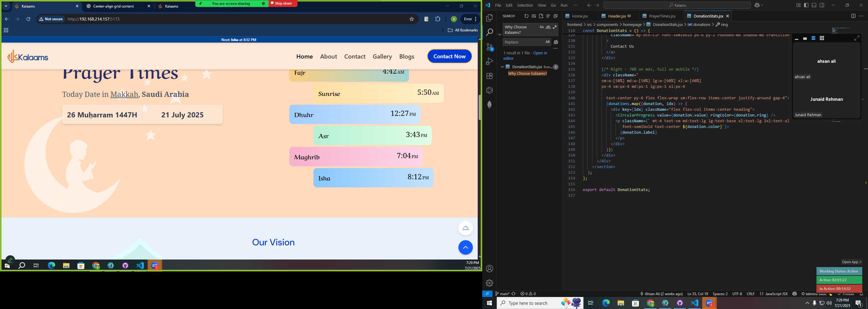Viewport: 868px width, 309px height.
Task: Open the Explorer view in VS Code activity bar
Action: (489, 18)
